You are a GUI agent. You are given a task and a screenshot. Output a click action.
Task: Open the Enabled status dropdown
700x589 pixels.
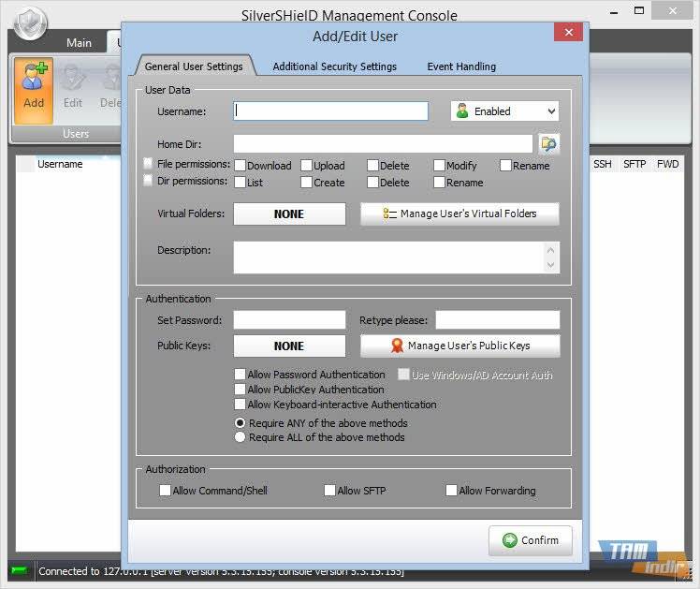[x=504, y=110]
